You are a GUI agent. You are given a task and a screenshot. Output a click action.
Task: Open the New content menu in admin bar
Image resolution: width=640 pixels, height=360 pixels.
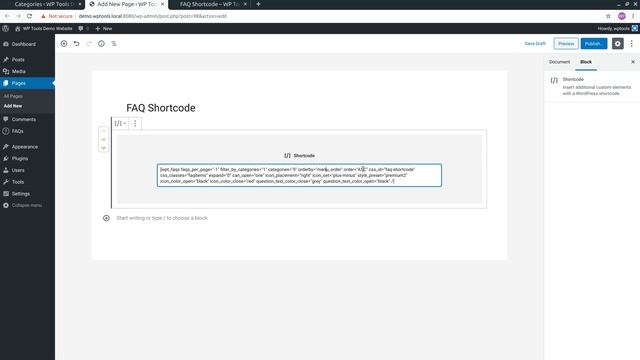coord(104,29)
